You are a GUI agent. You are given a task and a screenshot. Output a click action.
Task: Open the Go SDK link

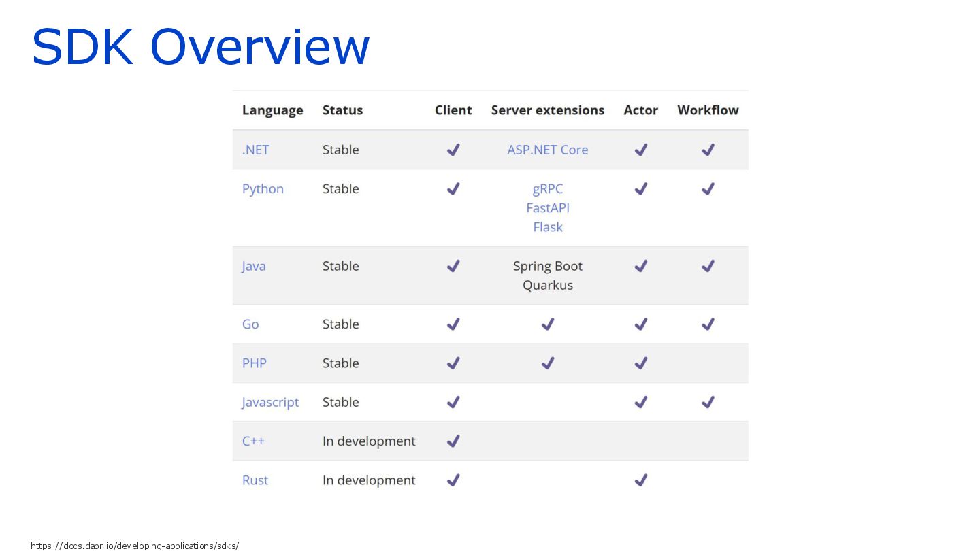[250, 324]
